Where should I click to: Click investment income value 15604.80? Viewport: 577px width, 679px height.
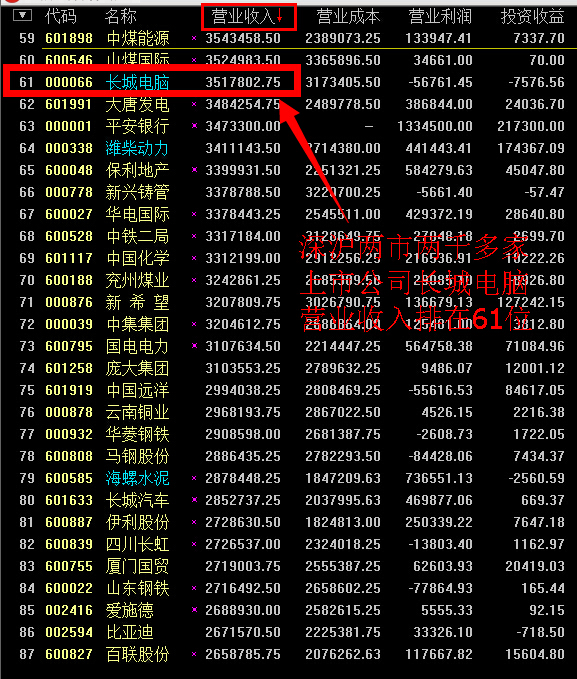click(535, 654)
